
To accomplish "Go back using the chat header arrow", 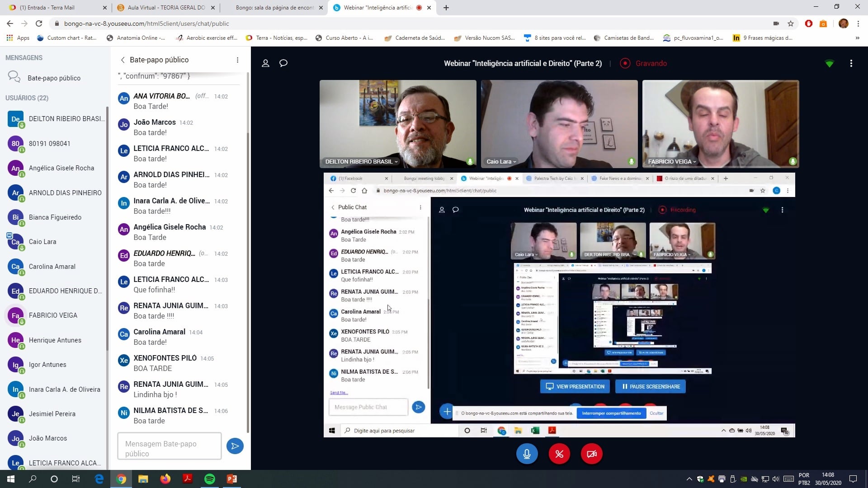I will [122, 60].
